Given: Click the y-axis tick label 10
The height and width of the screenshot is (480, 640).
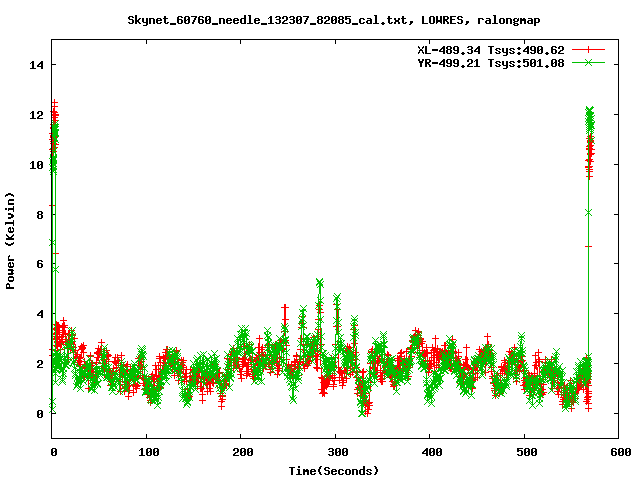Looking at the screenshot, I should 36,165.
